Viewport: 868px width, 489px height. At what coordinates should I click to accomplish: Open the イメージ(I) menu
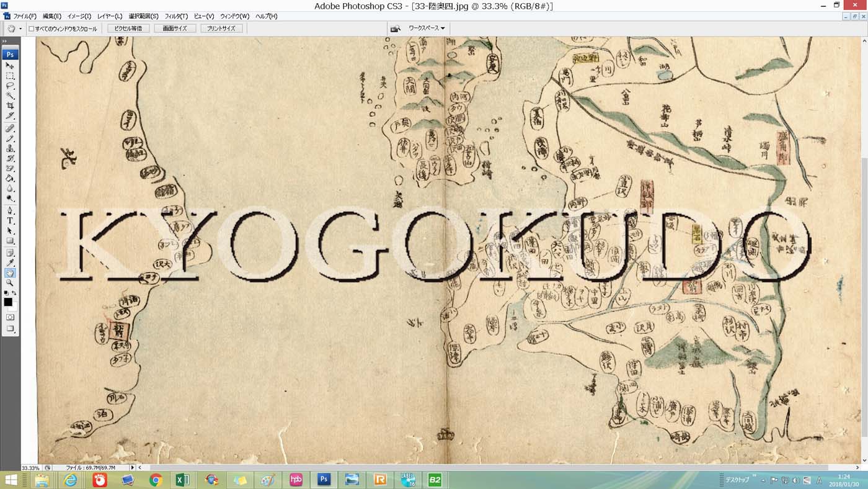pyautogui.click(x=79, y=16)
